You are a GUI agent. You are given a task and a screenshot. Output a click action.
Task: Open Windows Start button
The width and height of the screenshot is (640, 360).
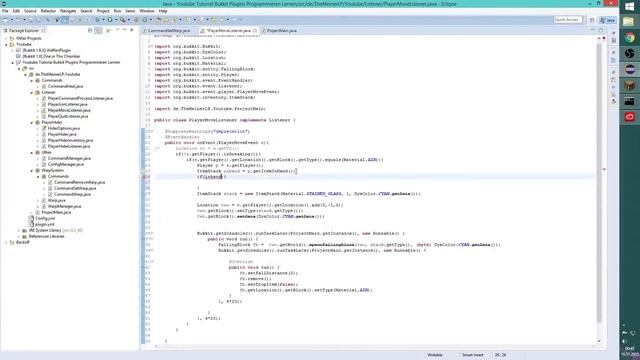click(629, 7)
